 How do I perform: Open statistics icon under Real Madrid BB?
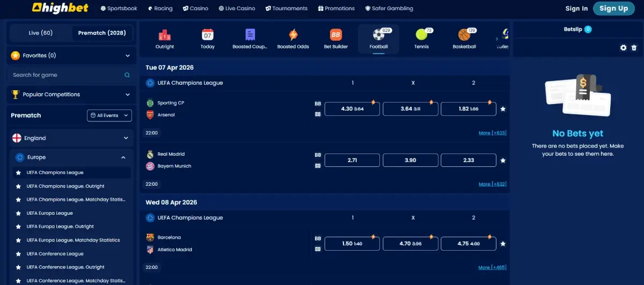[318, 165]
